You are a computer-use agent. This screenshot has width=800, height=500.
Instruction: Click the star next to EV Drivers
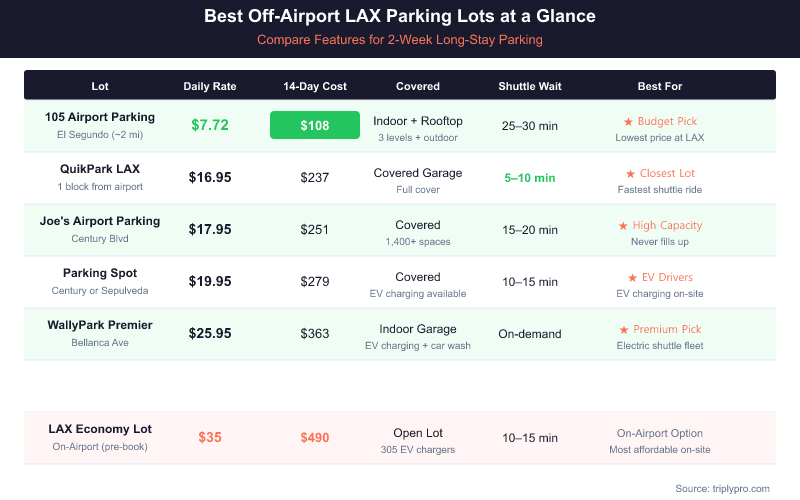pos(632,278)
